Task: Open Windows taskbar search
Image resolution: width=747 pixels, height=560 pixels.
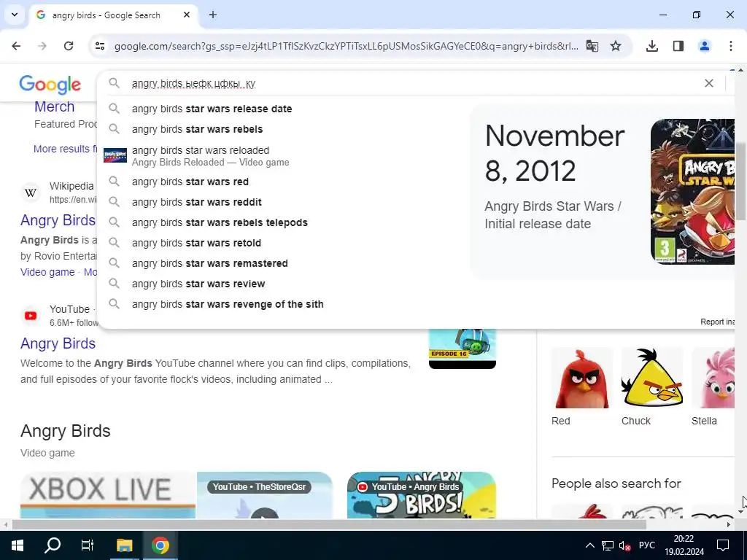Action: 53,545
